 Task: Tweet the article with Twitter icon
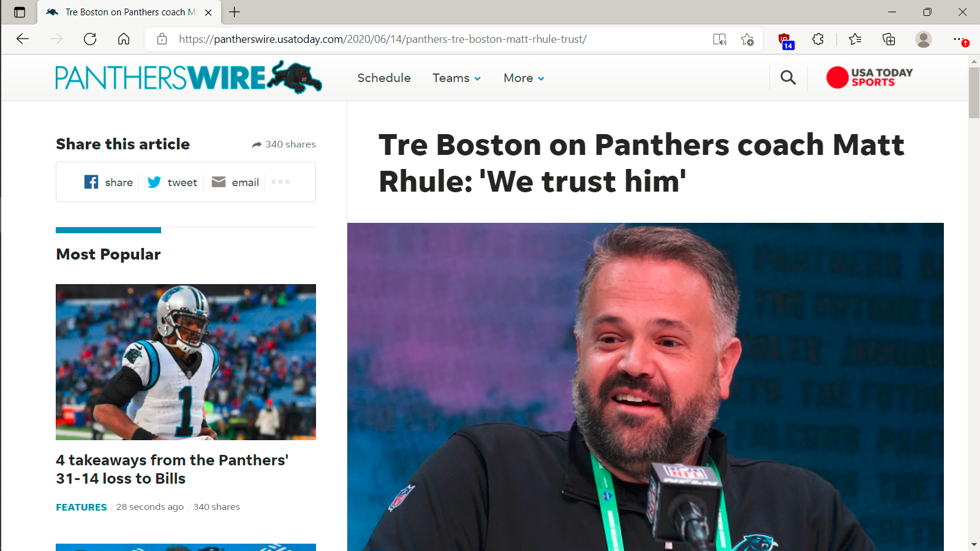pyautogui.click(x=154, y=182)
